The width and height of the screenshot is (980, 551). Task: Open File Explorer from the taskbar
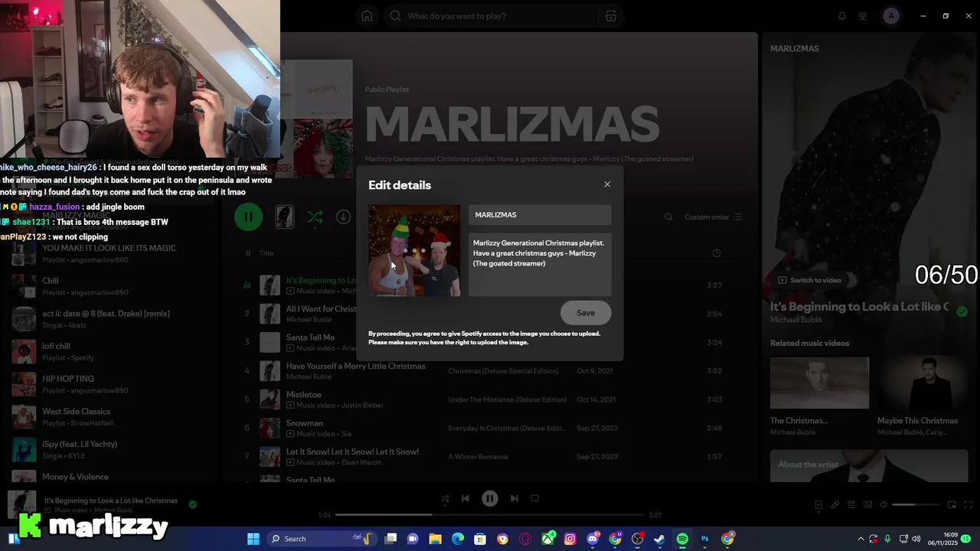click(x=435, y=539)
